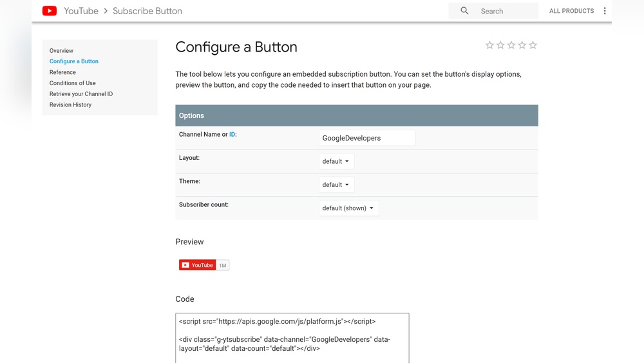Click the Configure a Button heading
Viewport: 644px width, 363px height.
point(236,47)
